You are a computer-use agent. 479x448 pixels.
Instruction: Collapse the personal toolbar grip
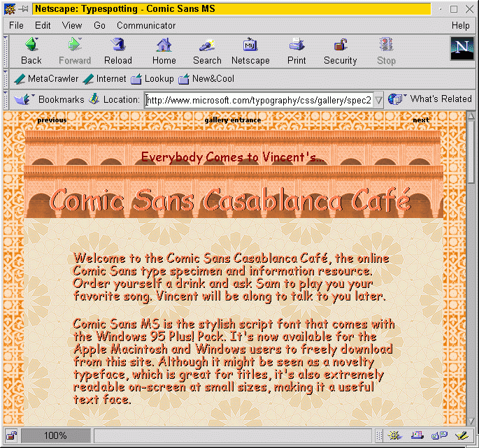(6, 79)
